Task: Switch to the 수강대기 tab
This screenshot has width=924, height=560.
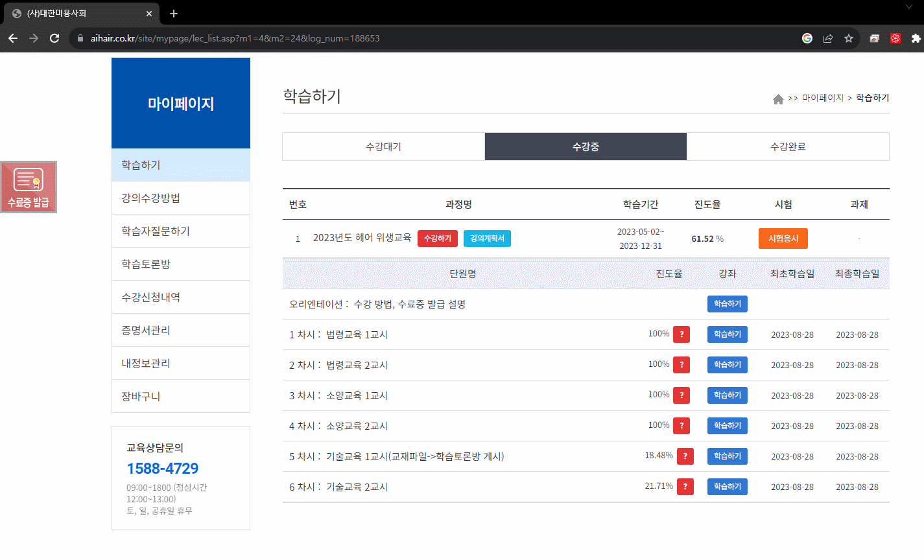Action: pos(383,146)
